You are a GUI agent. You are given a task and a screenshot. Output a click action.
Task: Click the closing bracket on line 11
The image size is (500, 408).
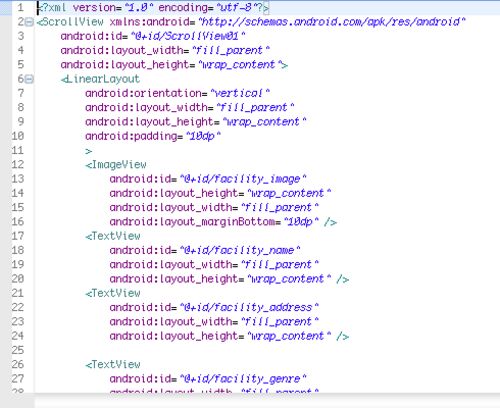[88, 151]
